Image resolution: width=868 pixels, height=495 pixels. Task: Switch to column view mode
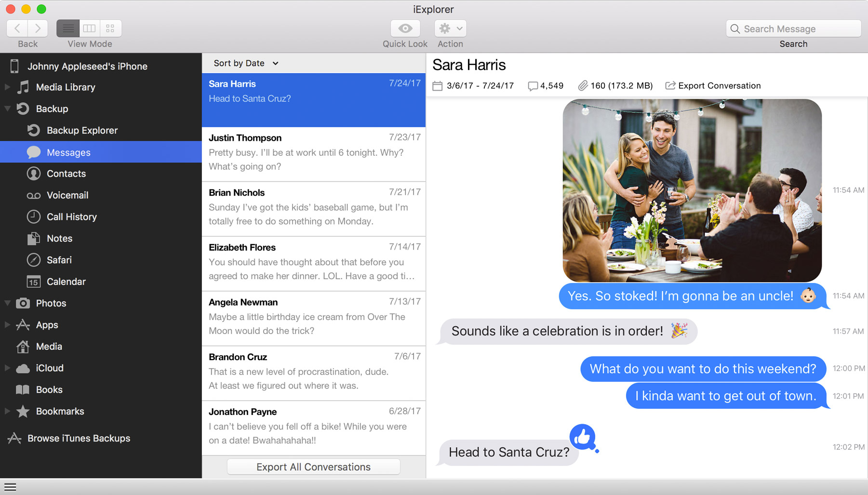click(x=89, y=28)
